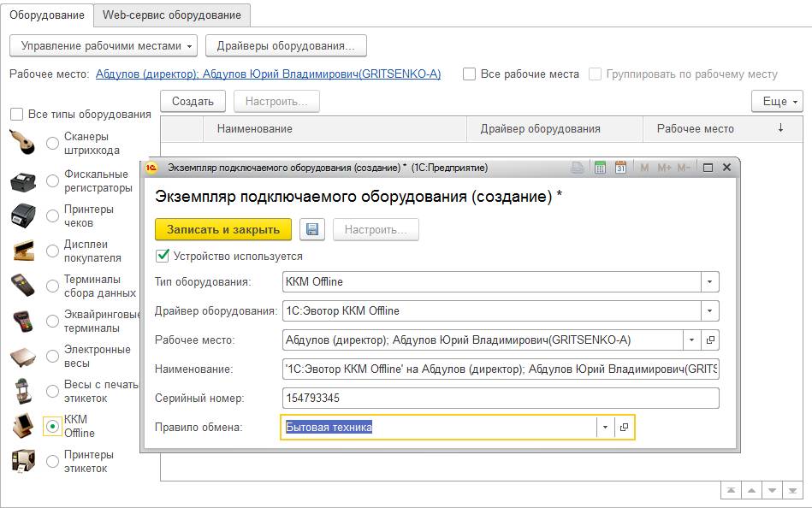This screenshot has height=508, width=812.
Task: Select Эквайринговые терминалы radio button
Action: [x=52, y=321]
